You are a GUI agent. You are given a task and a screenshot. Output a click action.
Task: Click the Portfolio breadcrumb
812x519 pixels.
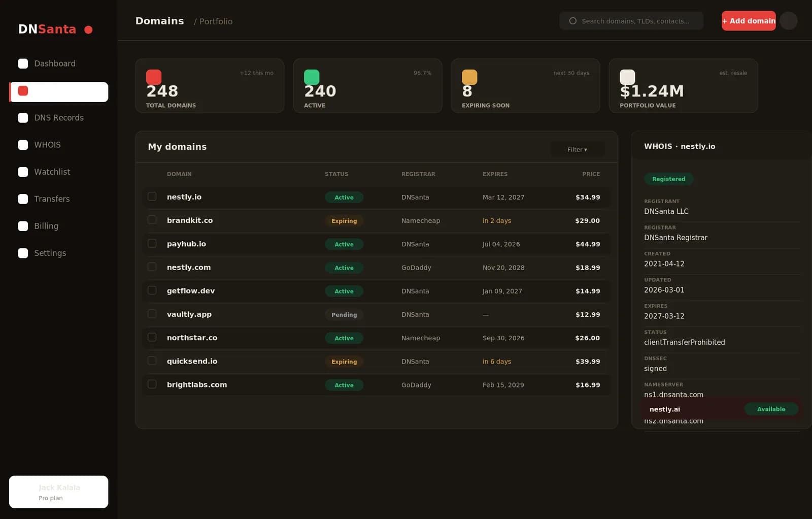[216, 21]
